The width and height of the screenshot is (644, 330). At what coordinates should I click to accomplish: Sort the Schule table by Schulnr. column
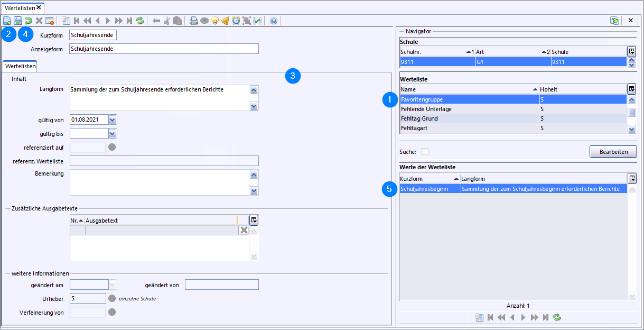coord(437,52)
